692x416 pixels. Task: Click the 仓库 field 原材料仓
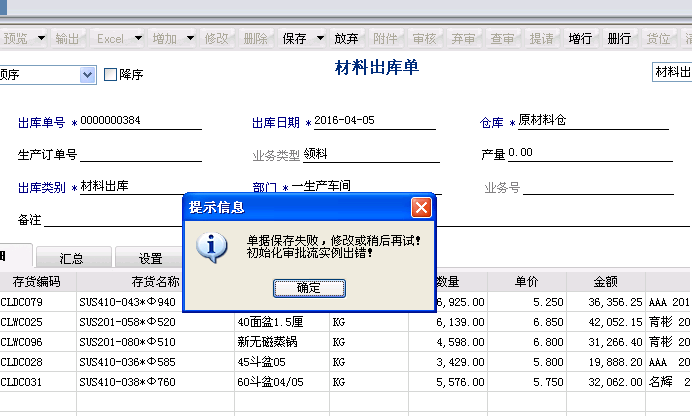(593, 120)
